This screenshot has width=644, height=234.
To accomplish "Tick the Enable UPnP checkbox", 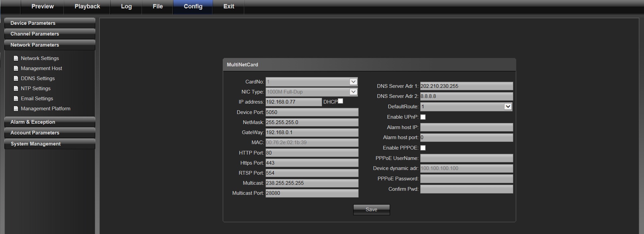I will [423, 117].
